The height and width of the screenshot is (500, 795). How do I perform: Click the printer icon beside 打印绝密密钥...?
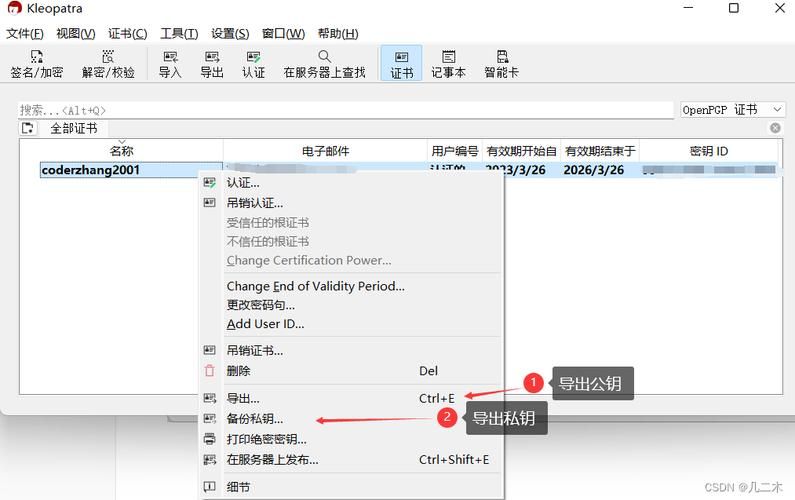(x=209, y=439)
